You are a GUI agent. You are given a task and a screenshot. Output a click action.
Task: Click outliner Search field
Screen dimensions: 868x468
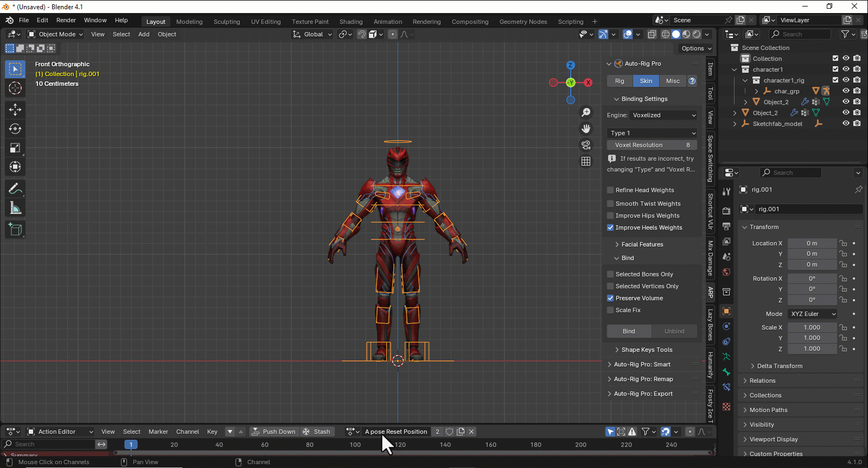click(799, 34)
